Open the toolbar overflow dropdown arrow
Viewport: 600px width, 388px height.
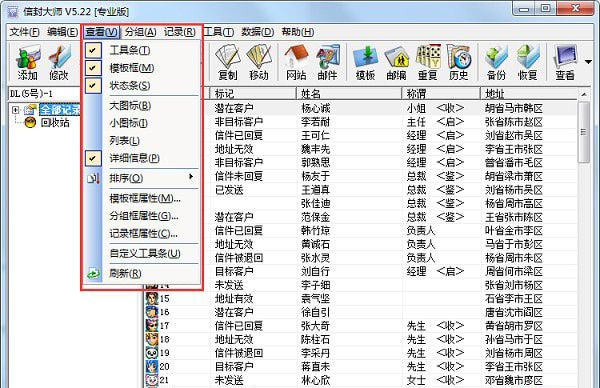pos(588,62)
